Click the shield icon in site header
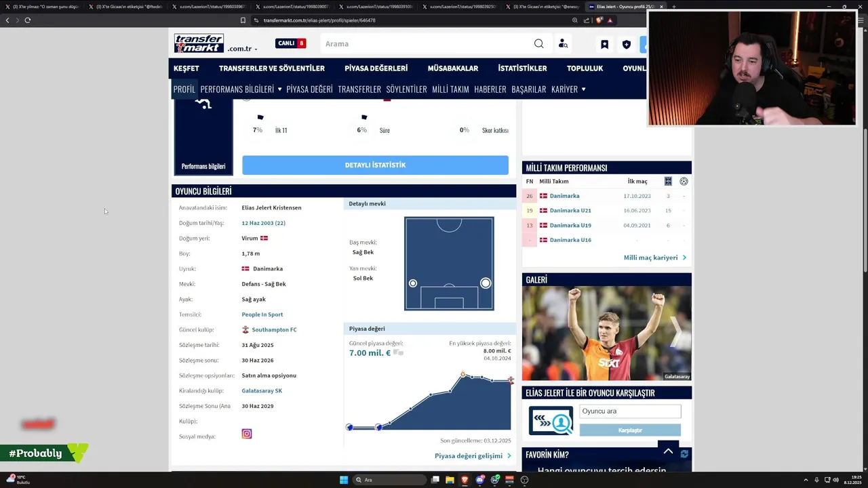868x488 pixels. [x=627, y=45]
